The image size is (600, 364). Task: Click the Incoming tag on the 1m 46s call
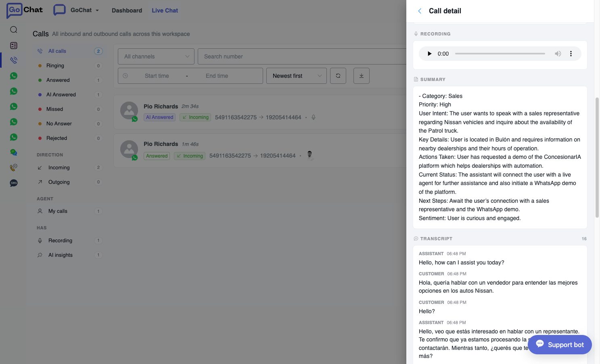pyautogui.click(x=190, y=156)
